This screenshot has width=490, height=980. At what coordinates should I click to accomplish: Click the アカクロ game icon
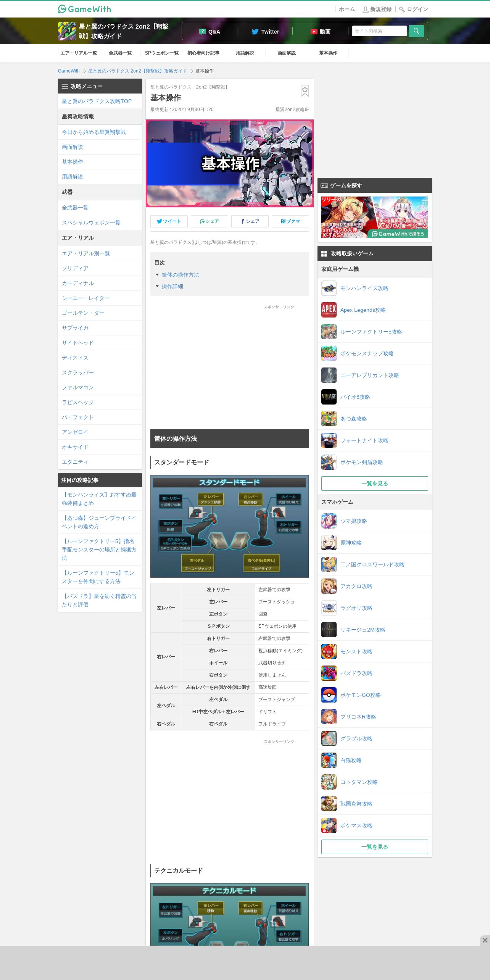(x=329, y=586)
